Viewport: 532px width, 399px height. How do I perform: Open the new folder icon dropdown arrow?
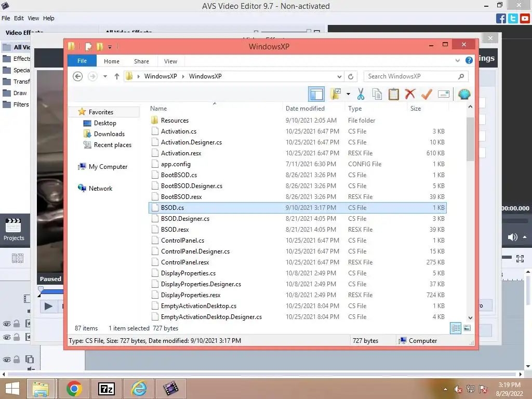pyautogui.click(x=348, y=94)
